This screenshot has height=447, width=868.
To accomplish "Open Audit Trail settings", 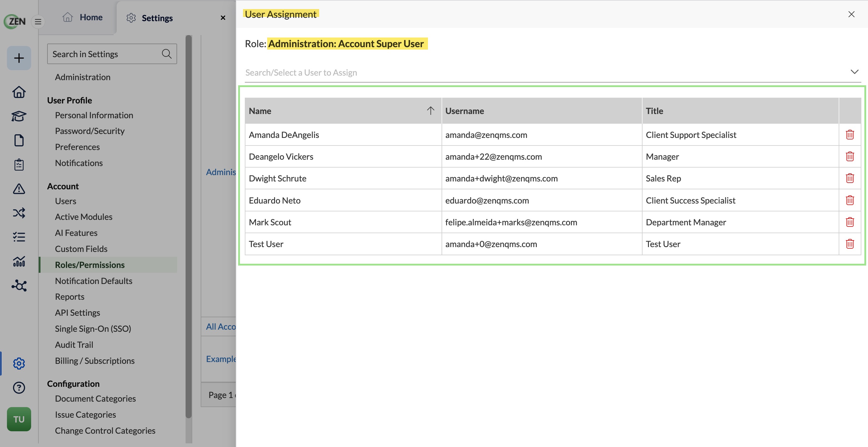I will click(x=74, y=344).
